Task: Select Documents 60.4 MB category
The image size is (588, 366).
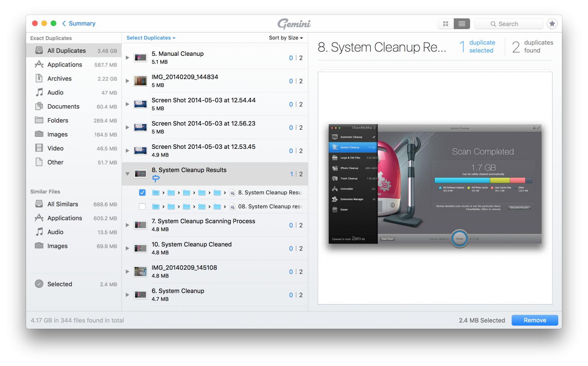Action: click(x=74, y=106)
